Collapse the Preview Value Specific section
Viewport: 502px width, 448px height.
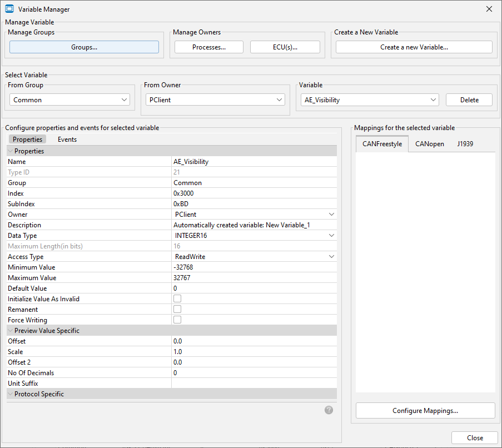click(9, 330)
